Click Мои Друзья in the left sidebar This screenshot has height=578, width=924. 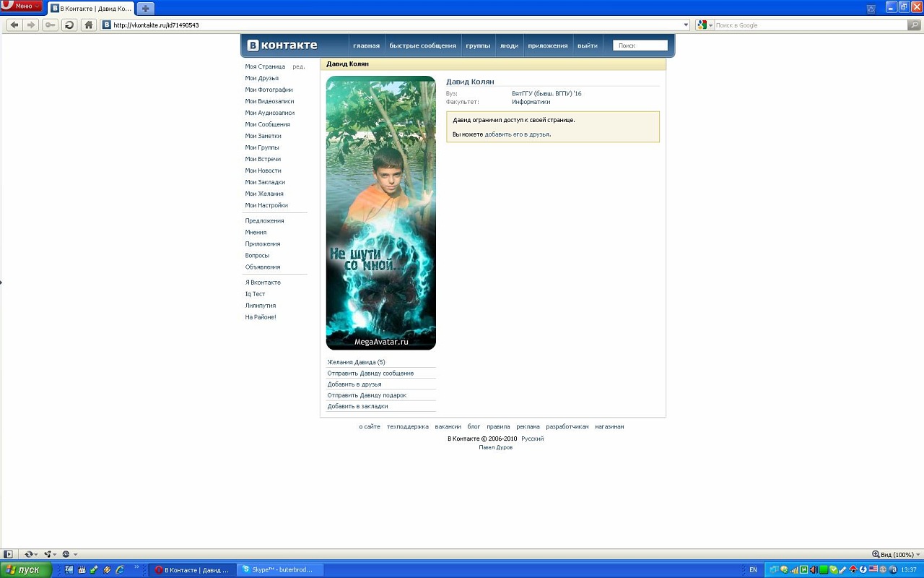click(x=261, y=78)
